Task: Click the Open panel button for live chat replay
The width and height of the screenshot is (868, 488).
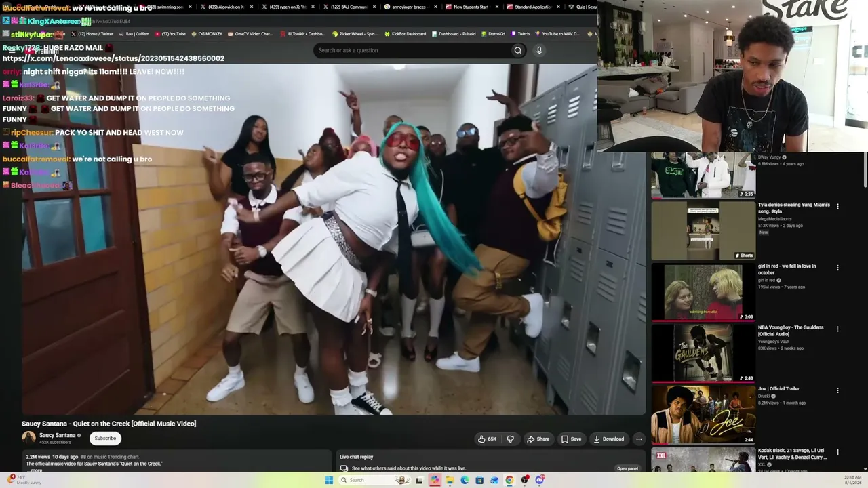Action: pyautogui.click(x=627, y=468)
